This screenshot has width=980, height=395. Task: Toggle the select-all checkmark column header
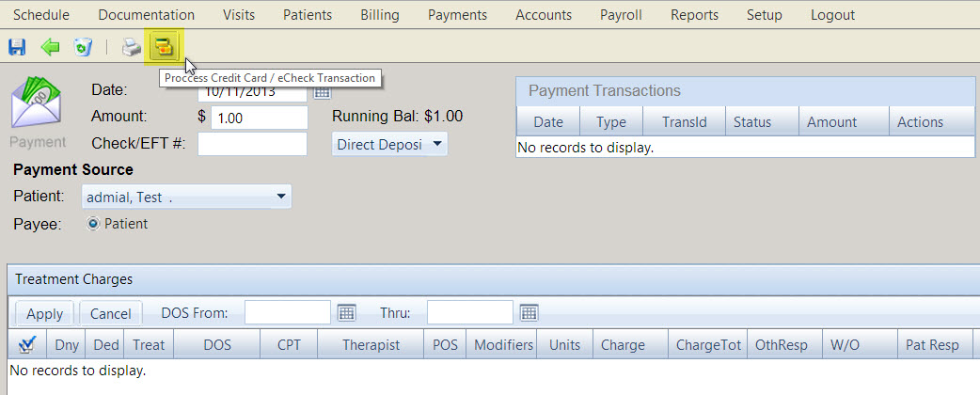(26, 345)
